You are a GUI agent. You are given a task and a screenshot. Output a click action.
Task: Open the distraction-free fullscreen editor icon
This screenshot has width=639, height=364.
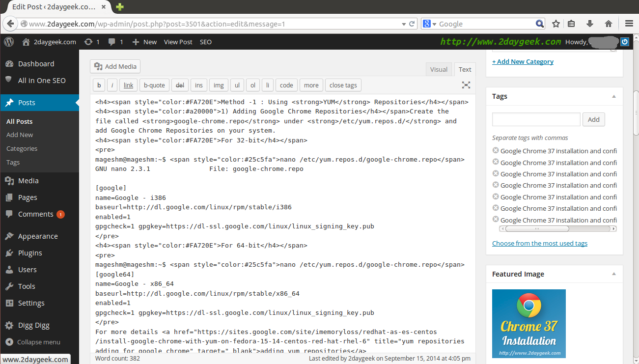[466, 85]
